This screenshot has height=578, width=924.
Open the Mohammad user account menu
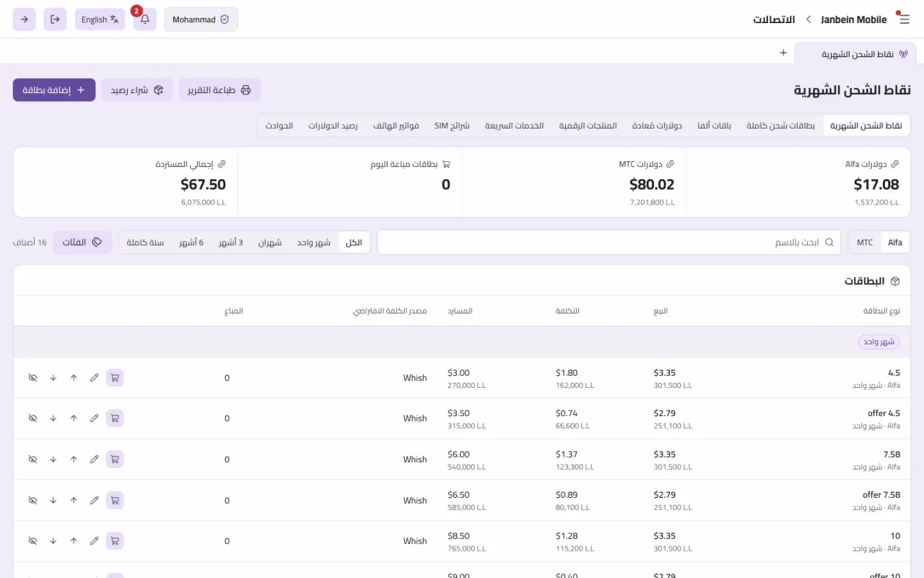(201, 20)
